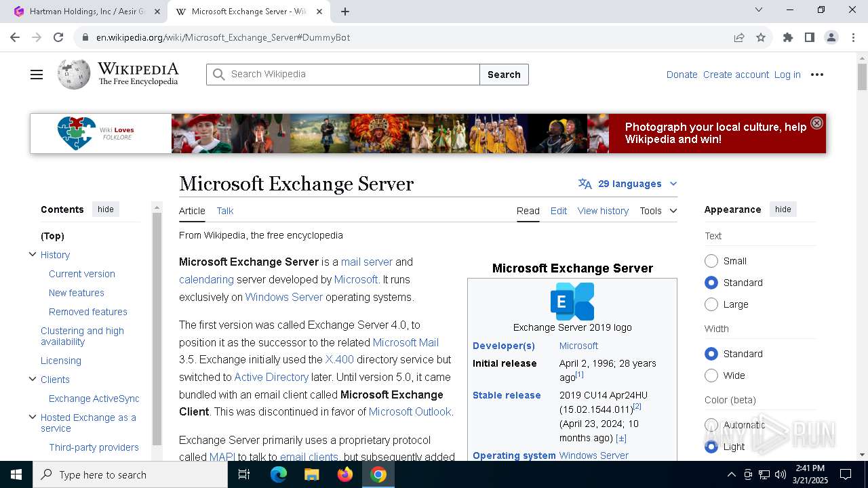The height and width of the screenshot is (488, 868).
Task: Select the Large text size option
Action: click(711, 304)
